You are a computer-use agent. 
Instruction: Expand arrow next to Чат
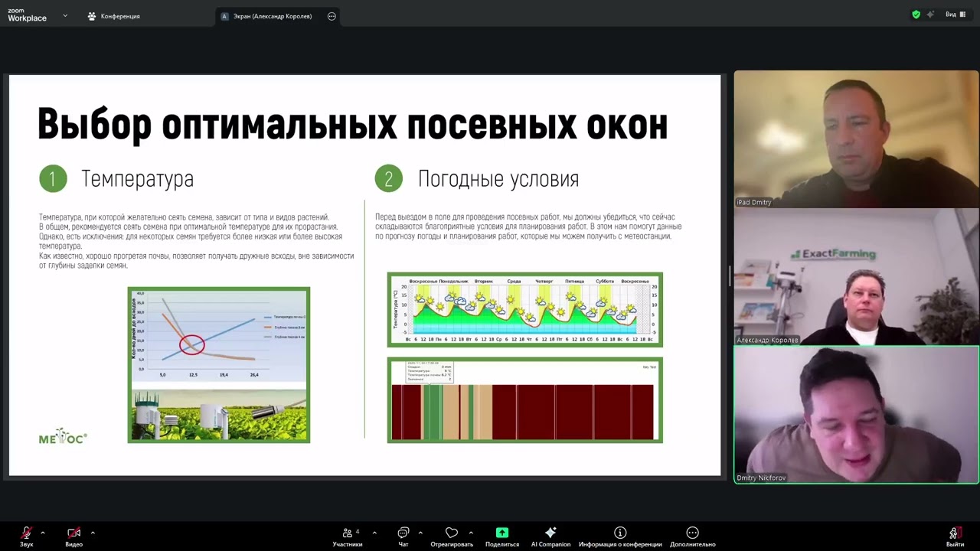click(420, 533)
